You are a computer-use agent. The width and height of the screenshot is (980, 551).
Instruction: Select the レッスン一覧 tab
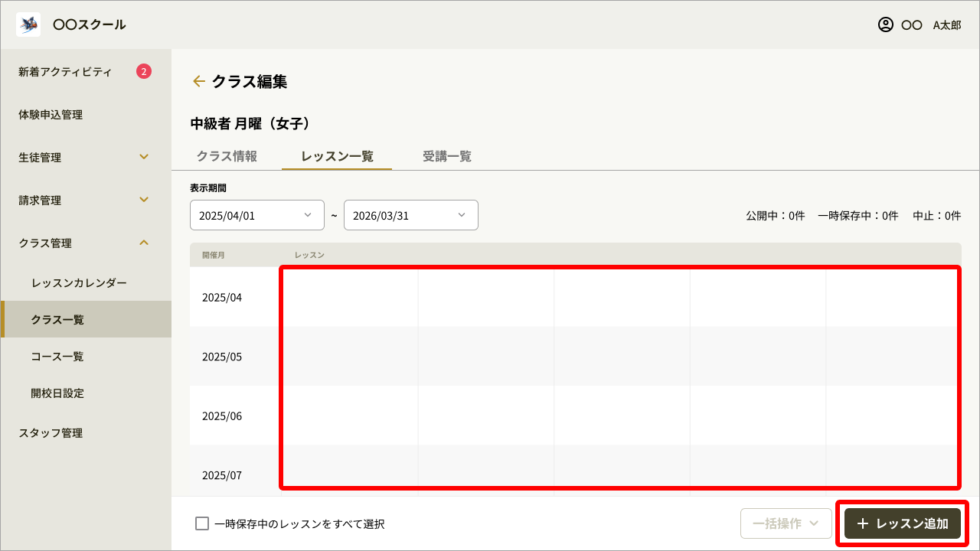click(x=337, y=156)
